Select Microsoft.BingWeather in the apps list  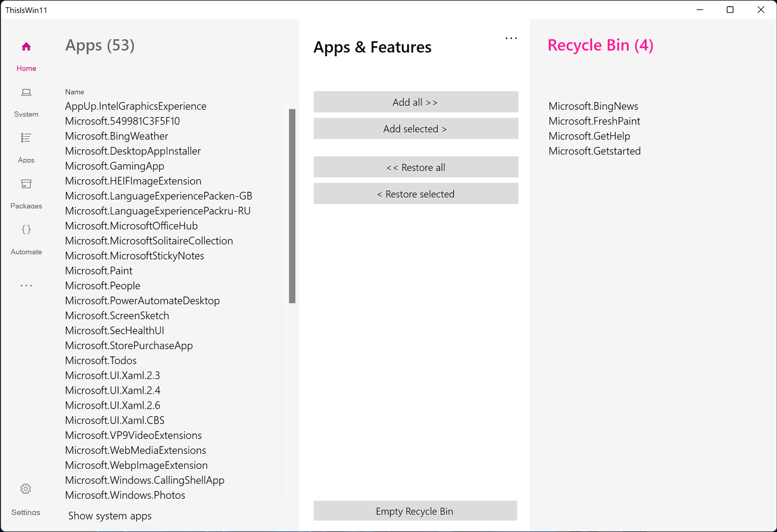click(x=117, y=136)
